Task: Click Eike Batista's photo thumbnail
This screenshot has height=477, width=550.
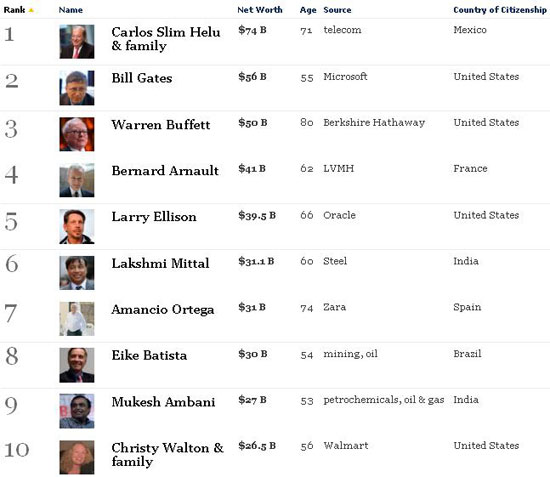Action: [x=77, y=365]
